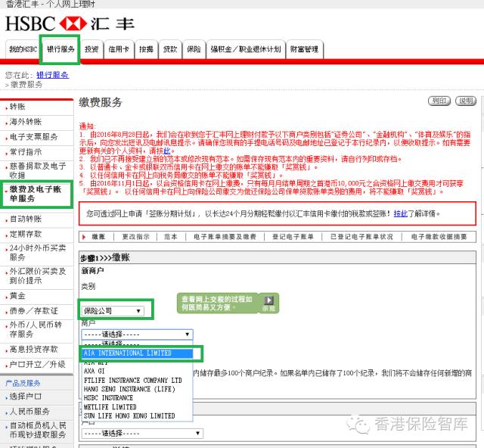Click the 说明 help button
This screenshot has height=448, width=484.
click(x=466, y=101)
